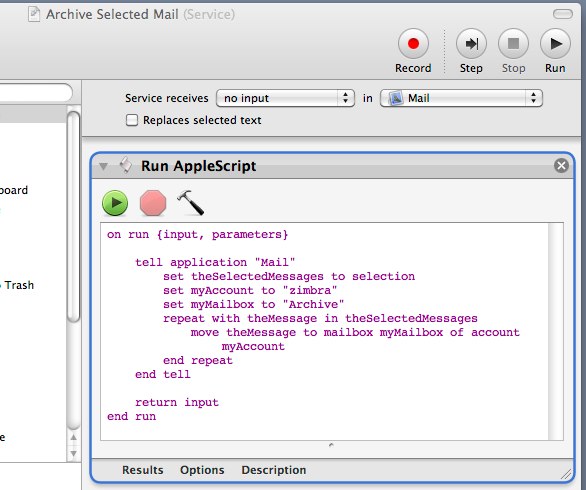Screen dimensions: 586x490
Task: Stop the script with red octagon button
Action: pyautogui.click(x=153, y=203)
